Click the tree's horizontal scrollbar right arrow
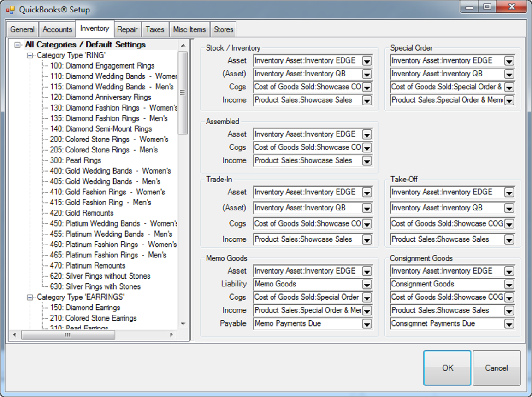Image resolution: width=532 pixels, height=397 pixels. (x=171, y=335)
